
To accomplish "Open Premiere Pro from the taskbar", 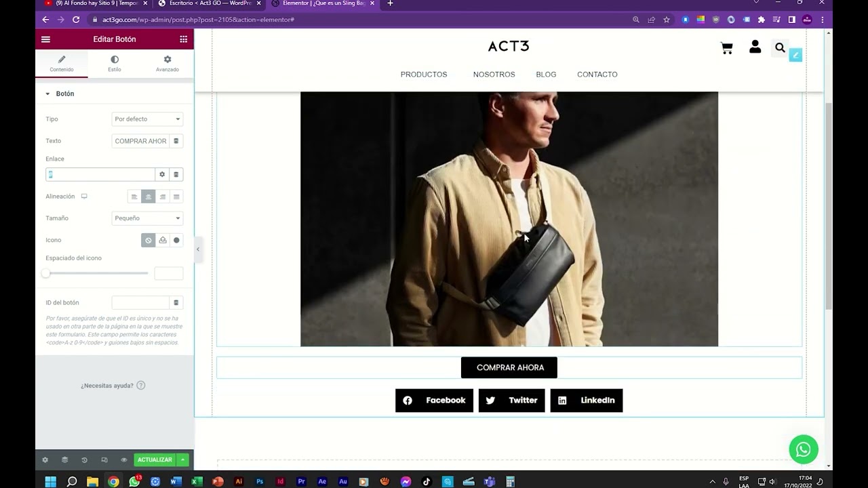I will [302, 481].
